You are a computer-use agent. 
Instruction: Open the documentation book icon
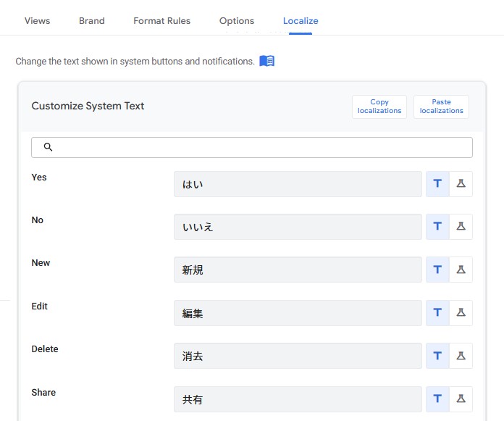point(266,61)
